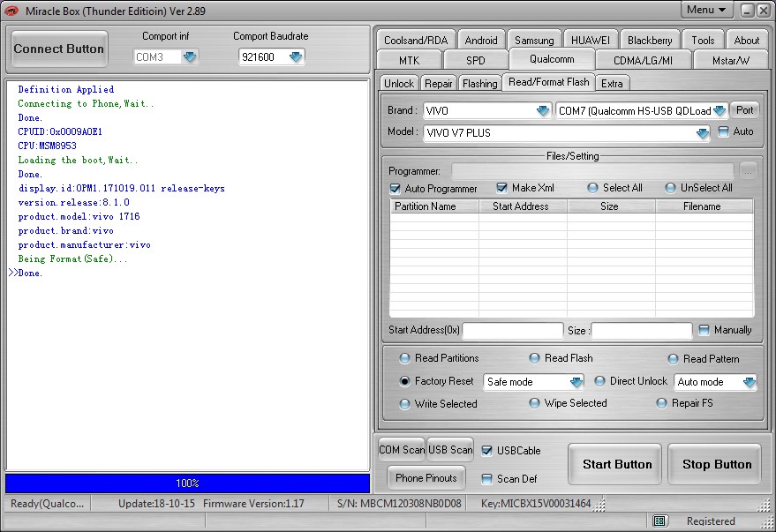Click the USB Scan button

[450, 450]
